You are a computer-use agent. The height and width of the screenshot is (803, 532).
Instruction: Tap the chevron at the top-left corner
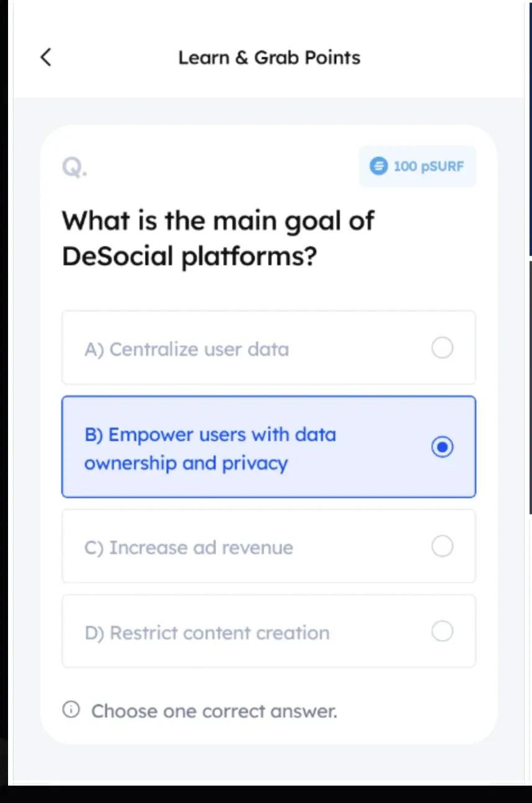45,57
